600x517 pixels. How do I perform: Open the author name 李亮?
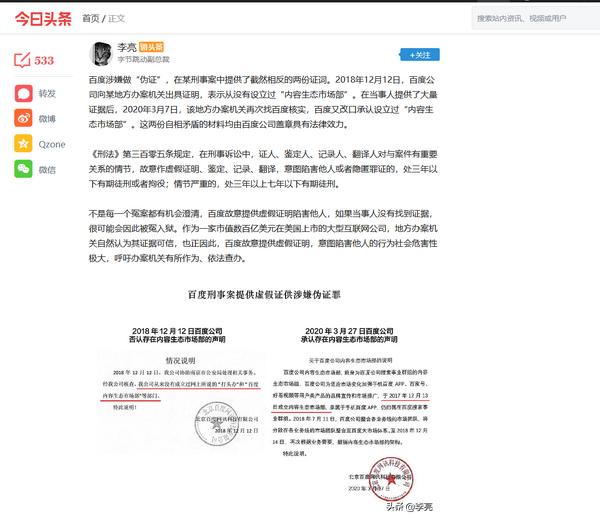(127, 47)
